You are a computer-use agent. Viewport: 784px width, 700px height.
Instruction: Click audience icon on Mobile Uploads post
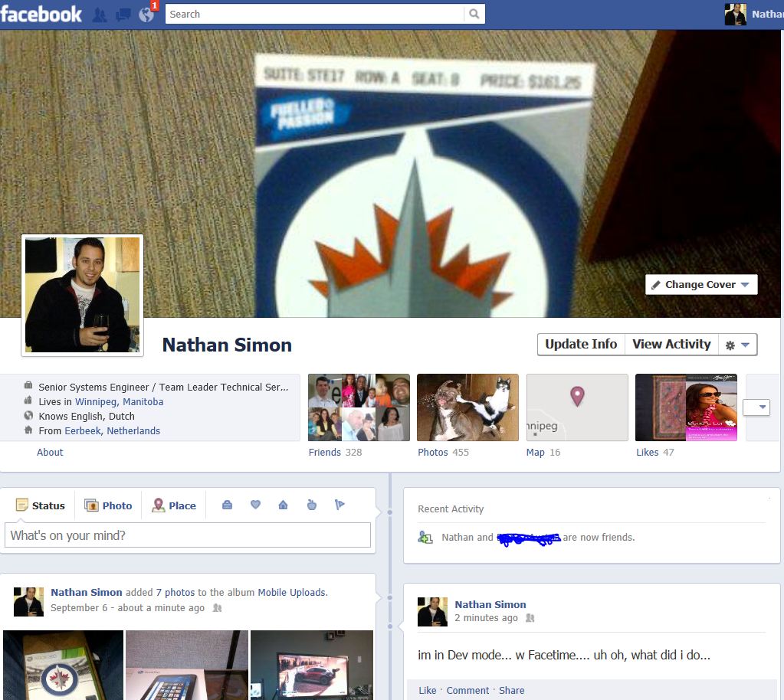pos(217,608)
